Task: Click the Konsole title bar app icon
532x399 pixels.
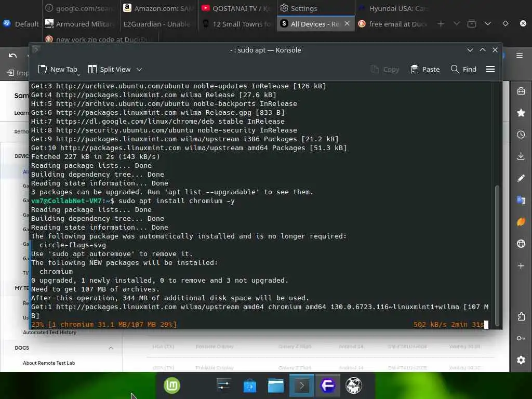Action: point(35,50)
